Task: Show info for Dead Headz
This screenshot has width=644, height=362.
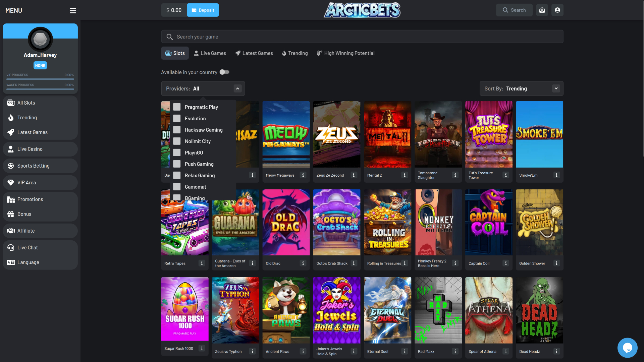Action: tap(556, 352)
